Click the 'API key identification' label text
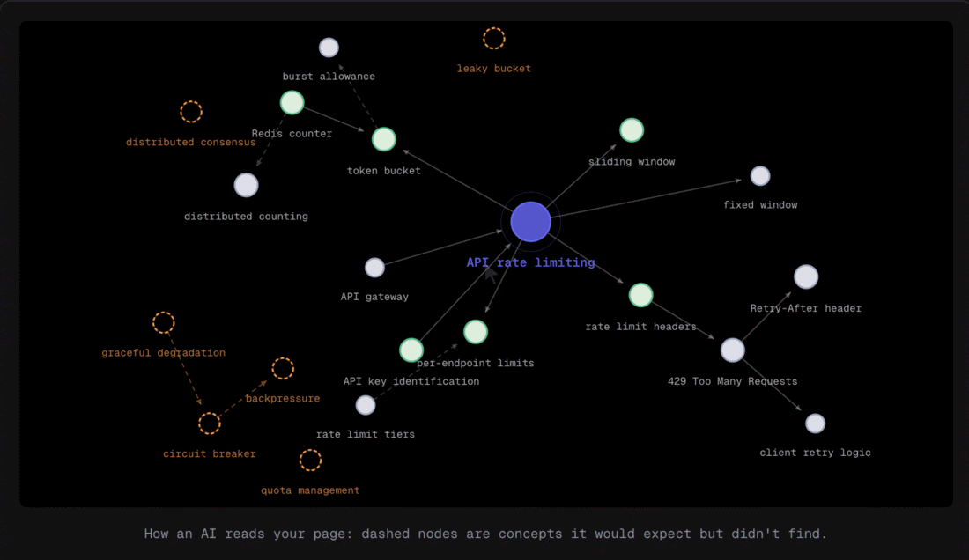This screenshot has height=560, width=969. pos(411,381)
